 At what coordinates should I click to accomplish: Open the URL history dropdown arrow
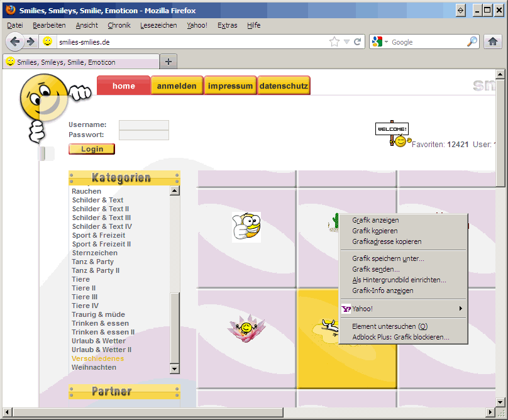(x=346, y=42)
